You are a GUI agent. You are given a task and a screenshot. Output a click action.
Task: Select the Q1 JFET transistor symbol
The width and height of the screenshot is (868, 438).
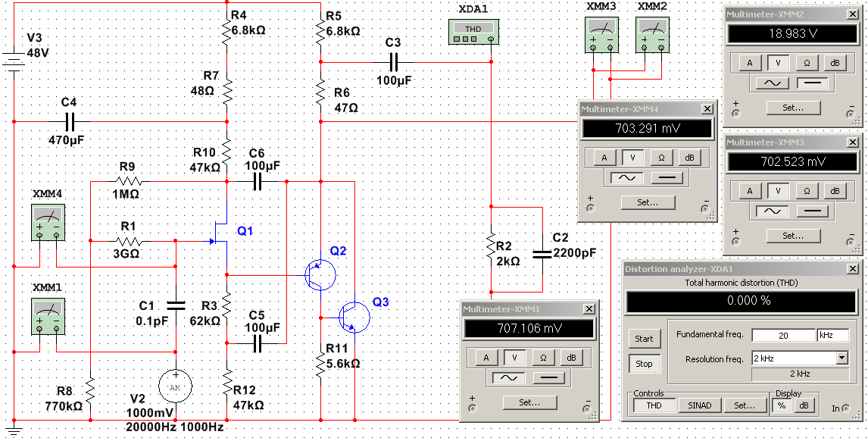(x=220, y=233)
